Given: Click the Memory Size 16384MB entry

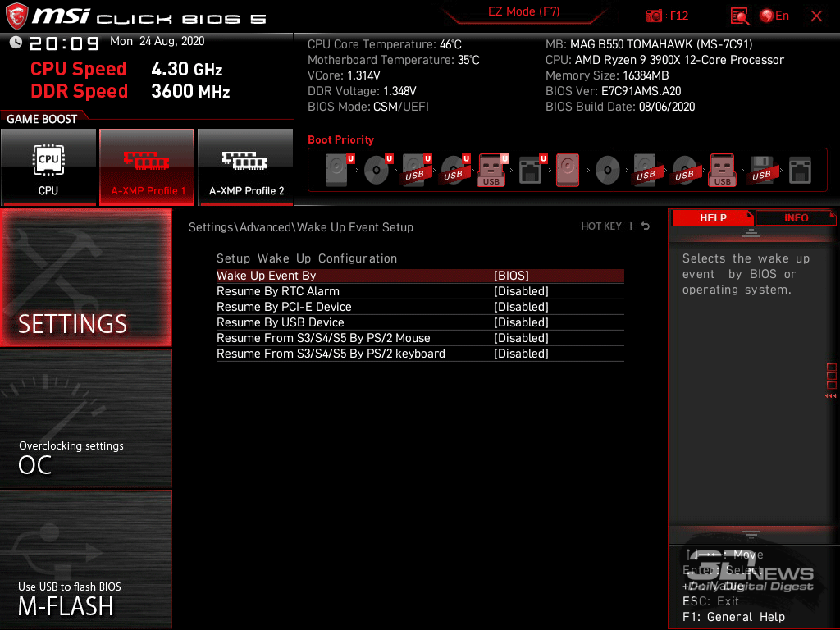Looking at the screenshot, I should point(607,75).
